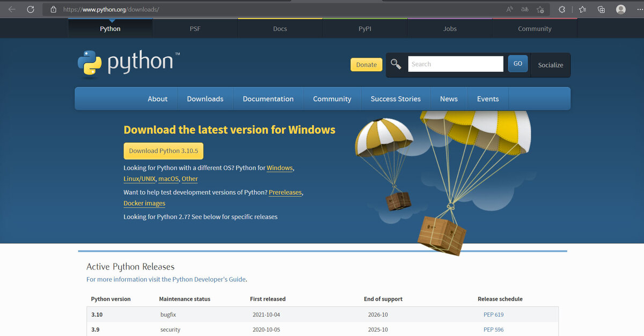Add this page to favorites (star plus)
This screenshot has height=336, width=644.
[540, 9]
